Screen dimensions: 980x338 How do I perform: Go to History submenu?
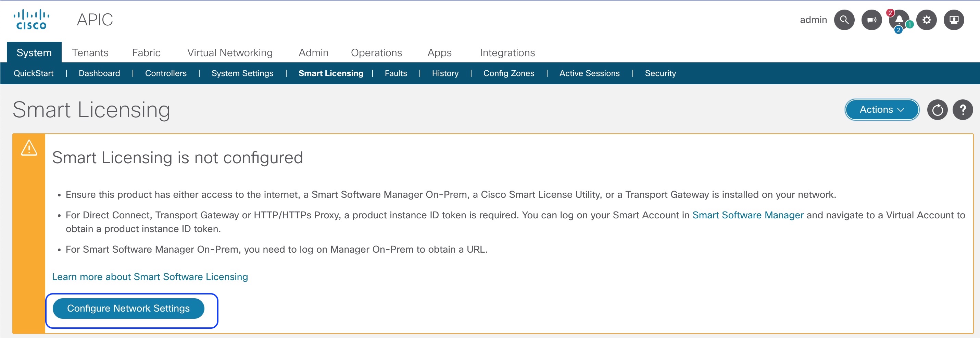pos(445,73)
